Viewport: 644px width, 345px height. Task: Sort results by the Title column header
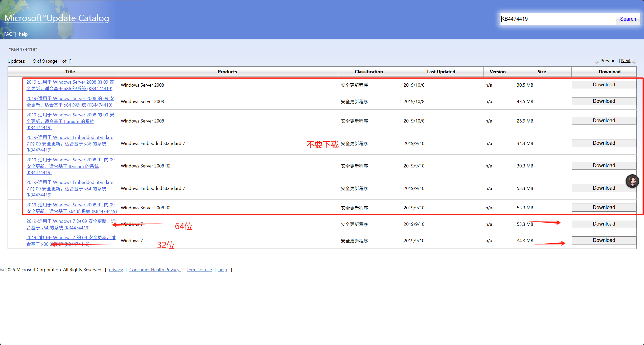pyautogui.click(x=70, y=72)
